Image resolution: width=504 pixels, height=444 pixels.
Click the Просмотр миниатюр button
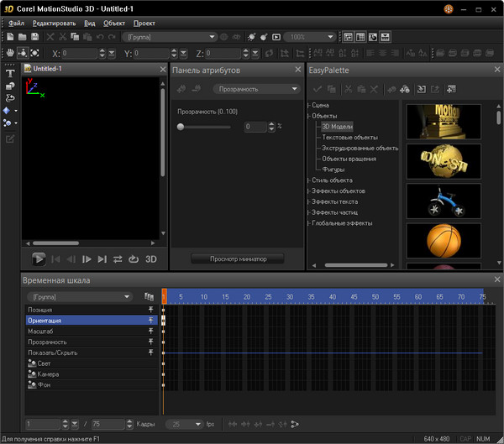point(237,259)
